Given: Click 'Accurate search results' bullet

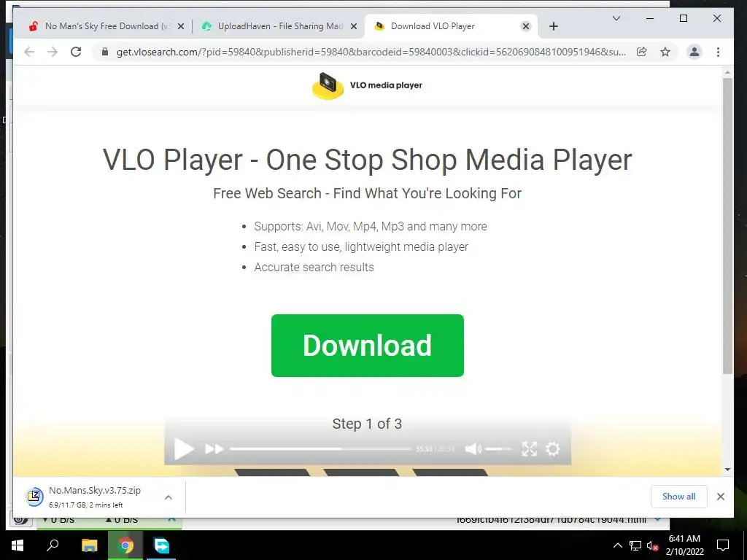Looking at the screenshot, I should [x=314, y=267].
